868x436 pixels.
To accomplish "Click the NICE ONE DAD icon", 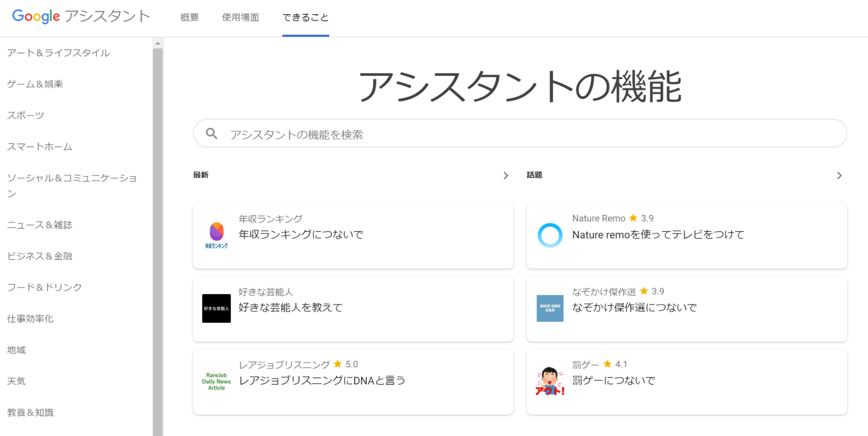I will (x=550, y=308).
